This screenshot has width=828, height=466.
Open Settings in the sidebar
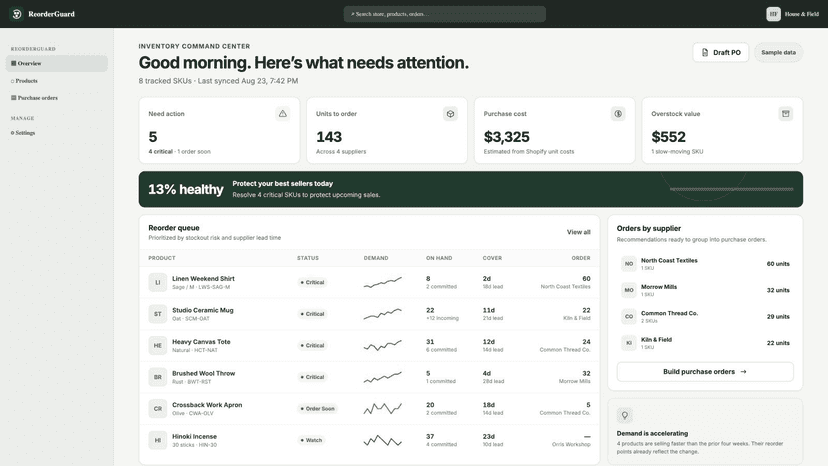(57, 133)
